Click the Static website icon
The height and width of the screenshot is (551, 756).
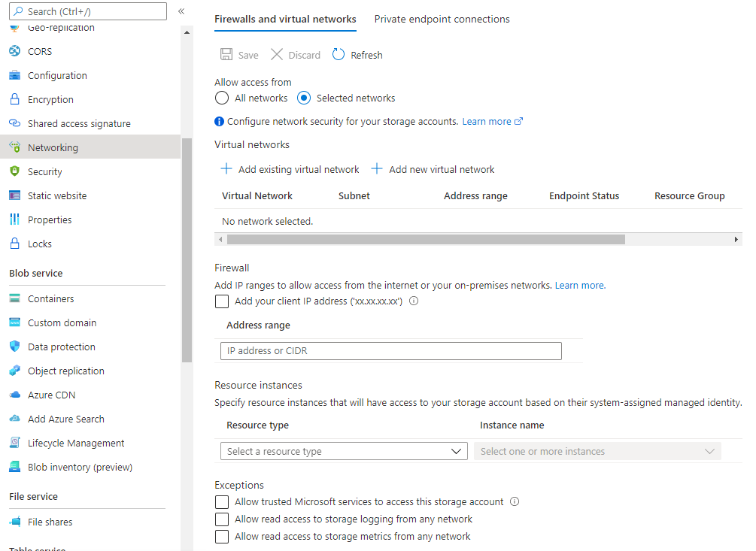[x=15, y=195]
